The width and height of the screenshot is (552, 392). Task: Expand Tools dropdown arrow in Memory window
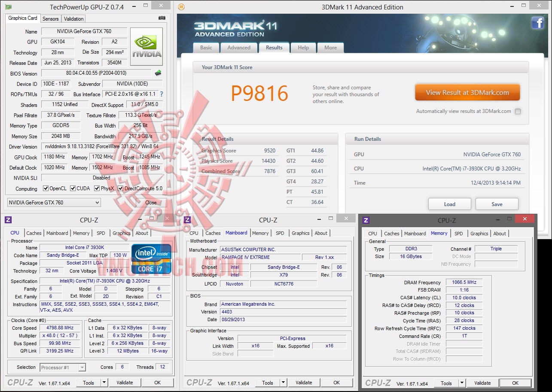[x=462, y=383]
